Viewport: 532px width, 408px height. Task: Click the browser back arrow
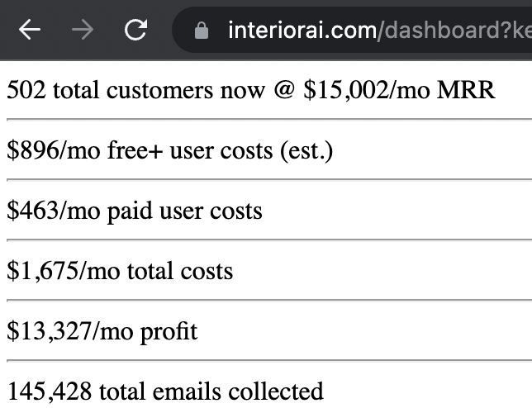tap(30, 30)
